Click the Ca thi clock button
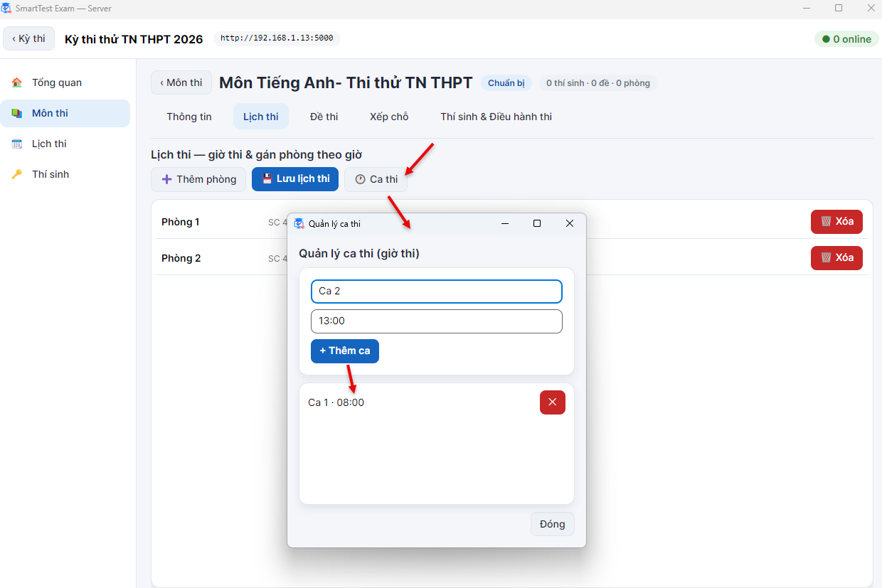 (376, 179)
